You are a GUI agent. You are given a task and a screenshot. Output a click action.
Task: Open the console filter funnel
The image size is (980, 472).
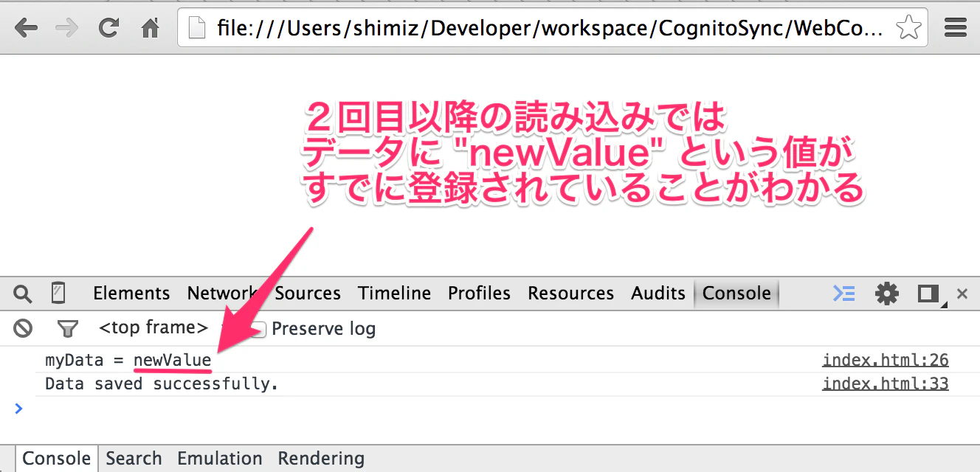coord(68,328)
